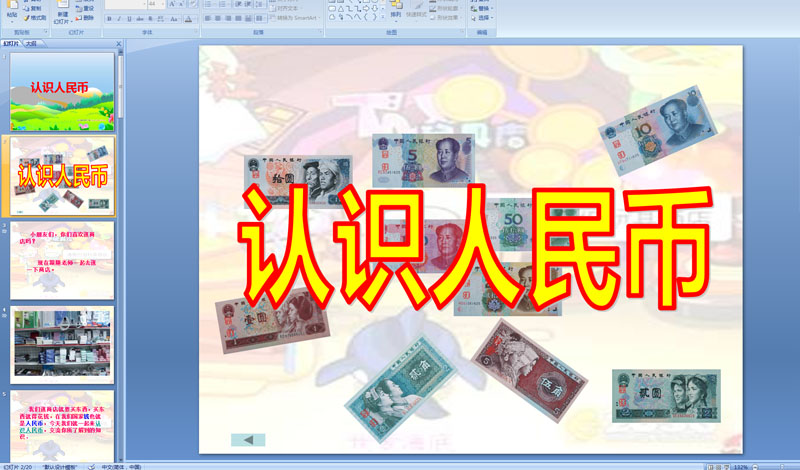Viewport: 800px width, 470px height.
Task: Click the 中文(简体, 中国) language indicator
Action: (x=121, y=466)
